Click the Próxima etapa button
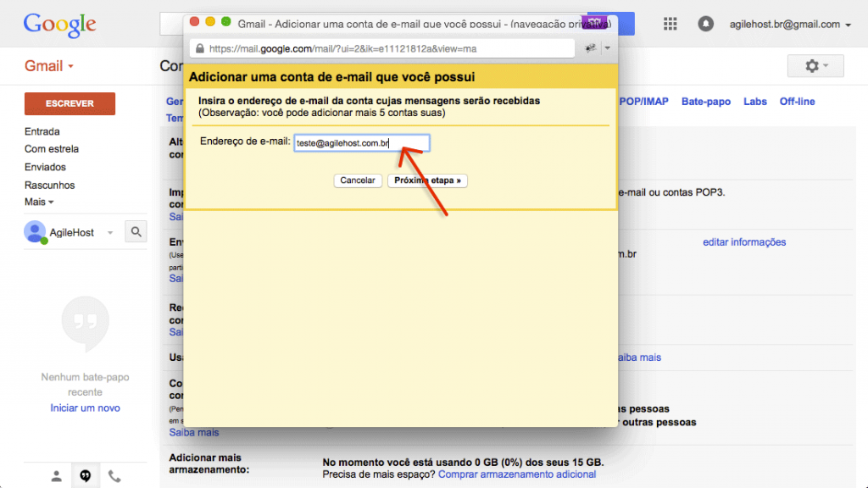The height and width of the screenshot is (488, 868). pyautogui.click(x=427, y=180)
